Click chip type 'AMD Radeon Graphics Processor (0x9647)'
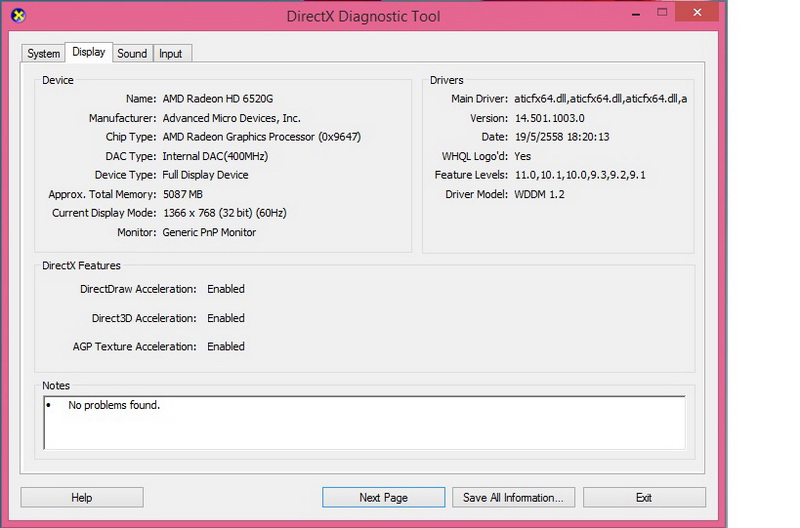Image resolution: width=800 pixels, height=528 pixels. coord(262,137)
